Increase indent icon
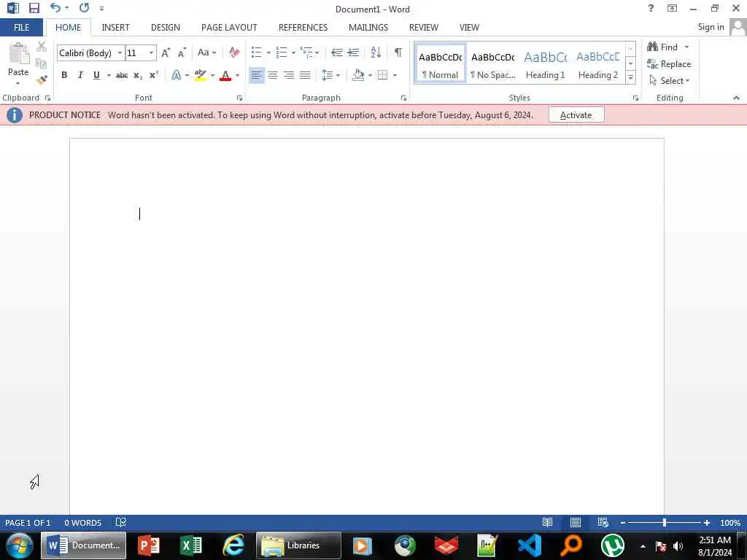This screenshot has width=747, height=560. [x=353, y=52]
